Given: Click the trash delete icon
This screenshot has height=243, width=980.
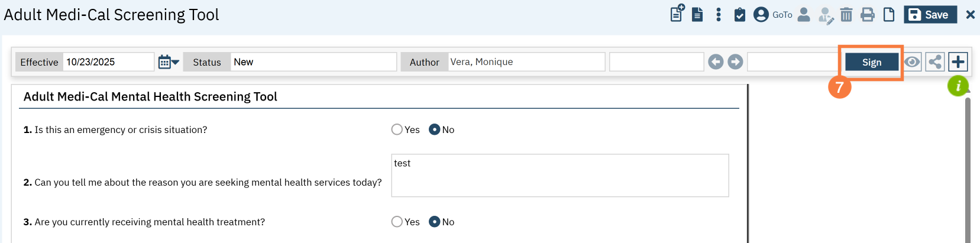Looking at the screenshot, I should tap(846, 15).
